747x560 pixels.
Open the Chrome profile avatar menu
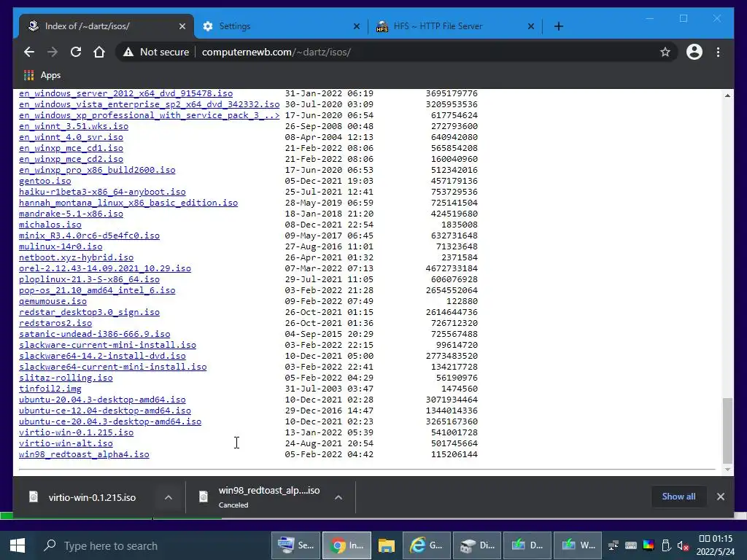[x=694, y=52]
